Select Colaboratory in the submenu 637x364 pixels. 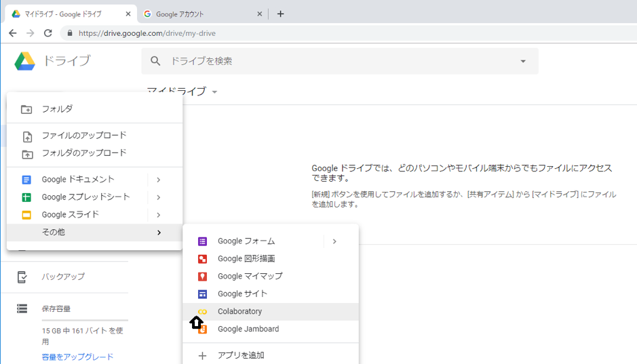coord(271,311)
